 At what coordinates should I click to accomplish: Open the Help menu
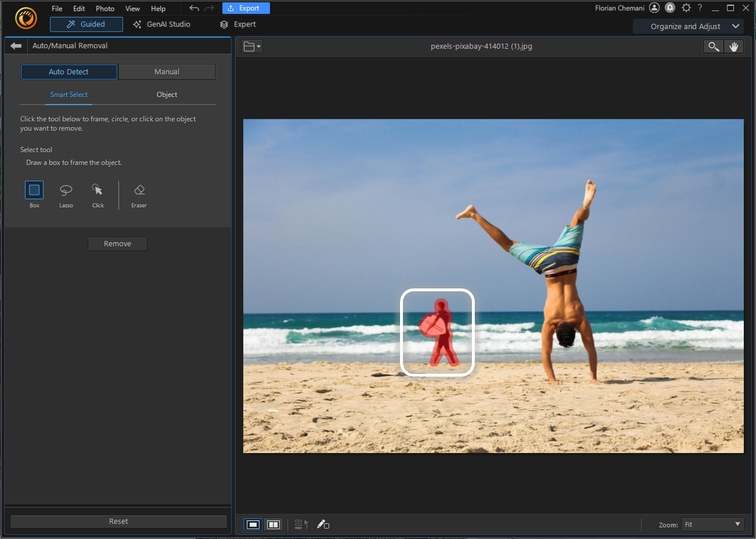[158, 9]
